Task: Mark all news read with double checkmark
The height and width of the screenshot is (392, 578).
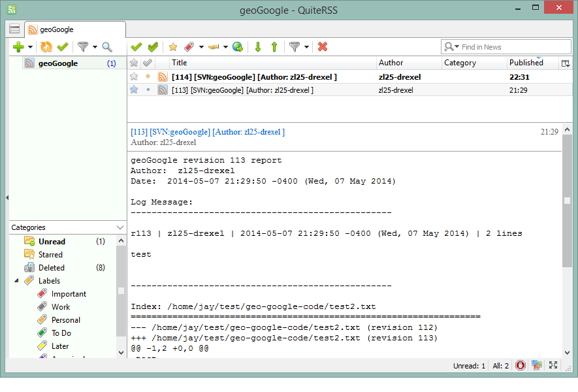Action: 153,47
